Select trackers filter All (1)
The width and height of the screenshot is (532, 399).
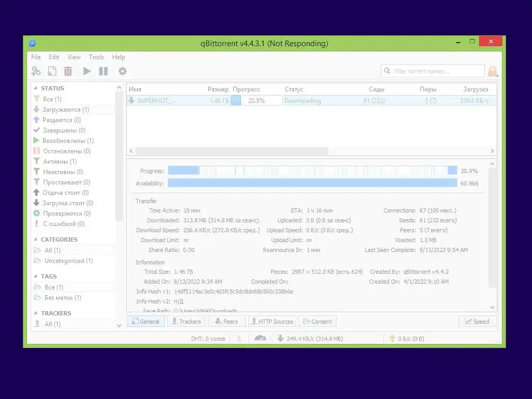pyautogui.click(x=73, y=324)
